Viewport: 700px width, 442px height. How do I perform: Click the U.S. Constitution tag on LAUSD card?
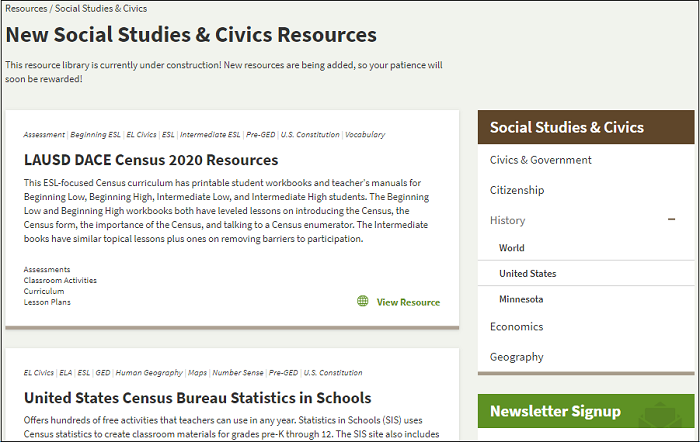pyautogui.click(x=310, y=134)
